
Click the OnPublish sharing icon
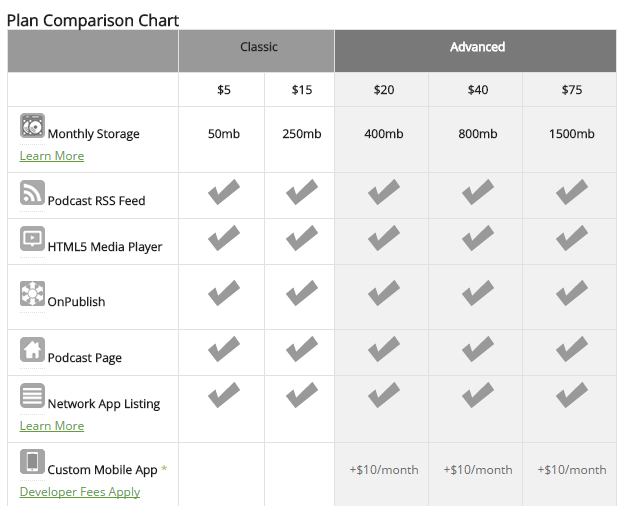click(32, 294)
